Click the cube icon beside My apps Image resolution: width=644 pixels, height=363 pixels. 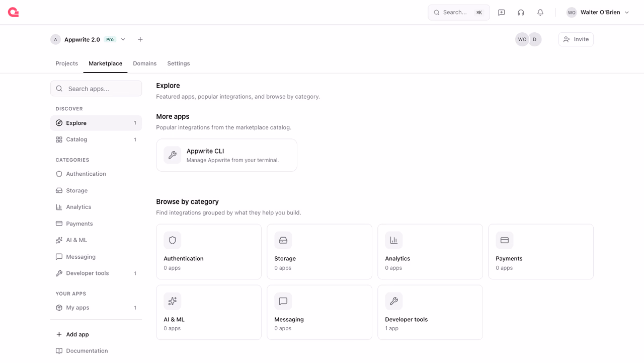[x=59, y=308]
